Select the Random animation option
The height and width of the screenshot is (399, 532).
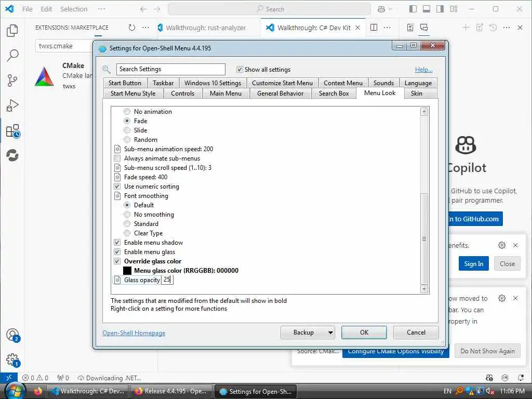pos(127,139)
